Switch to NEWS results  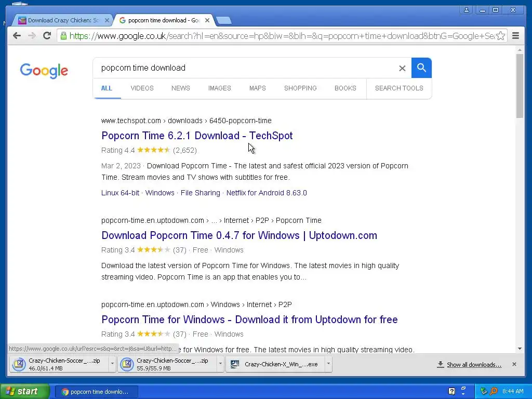pos(180,88)
